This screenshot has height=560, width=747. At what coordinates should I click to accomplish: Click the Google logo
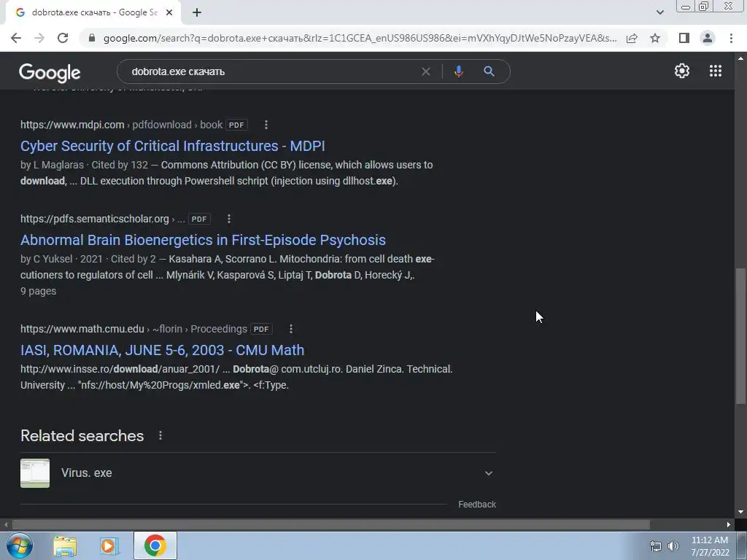coord(50,72)
